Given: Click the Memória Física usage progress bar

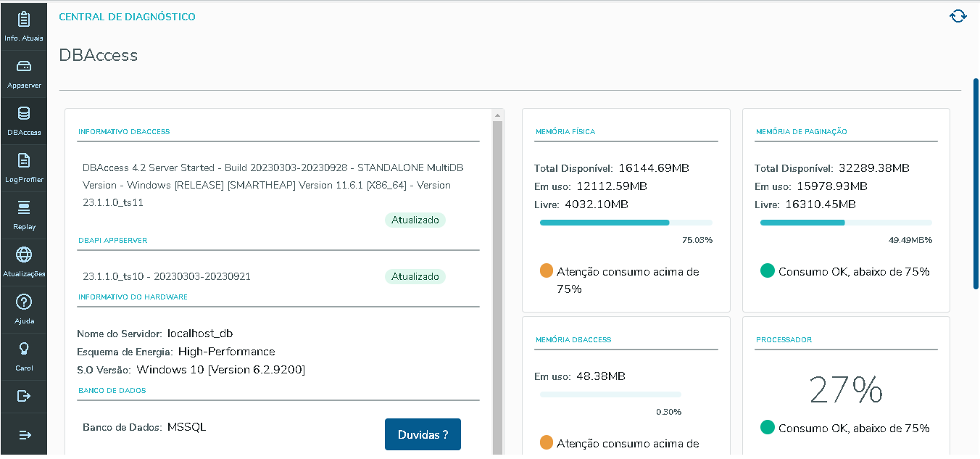Looking at the screenshot, I should pyautogui.click(x=626, y=223).
